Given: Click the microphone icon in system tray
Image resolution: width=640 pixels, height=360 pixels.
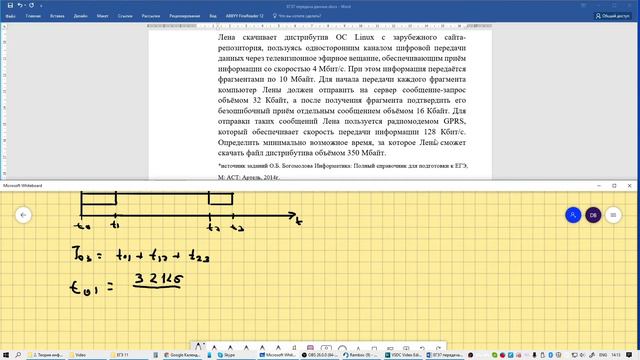Looking at the screenshot, I should tap(535, 355).
